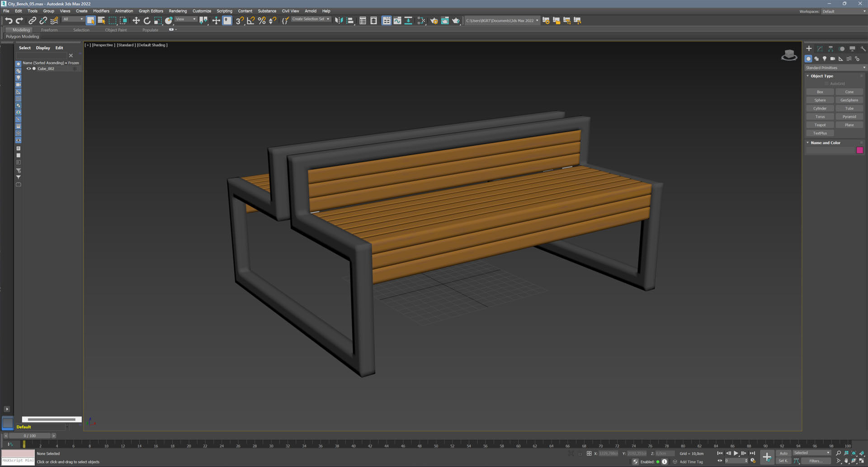868x467 pixels.
Task: Toggle Spinner Snap
Action: 273,20
